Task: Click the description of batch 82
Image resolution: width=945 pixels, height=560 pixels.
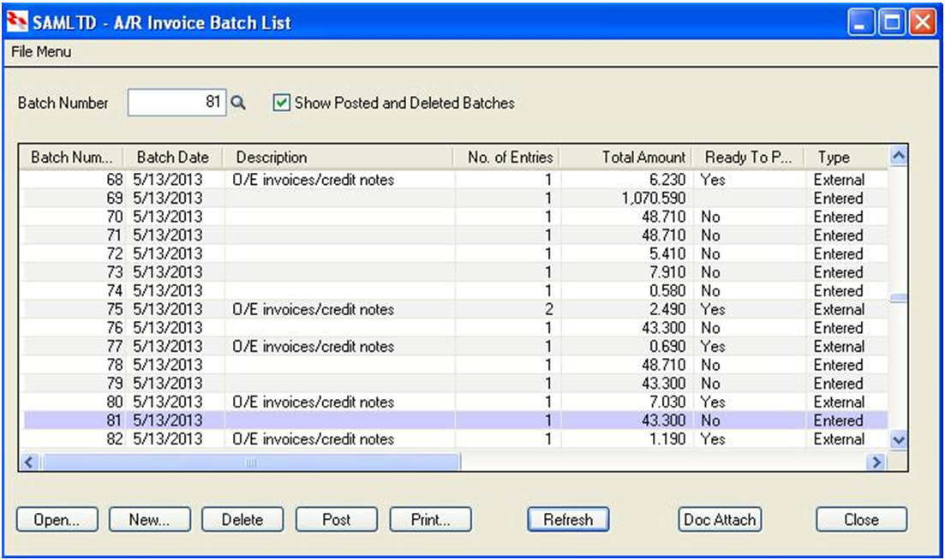Action: click(x=314, y=439)
